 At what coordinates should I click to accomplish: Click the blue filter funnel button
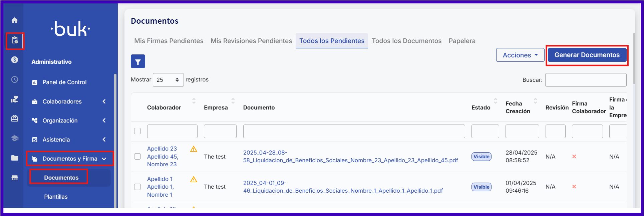pos(138,61)
